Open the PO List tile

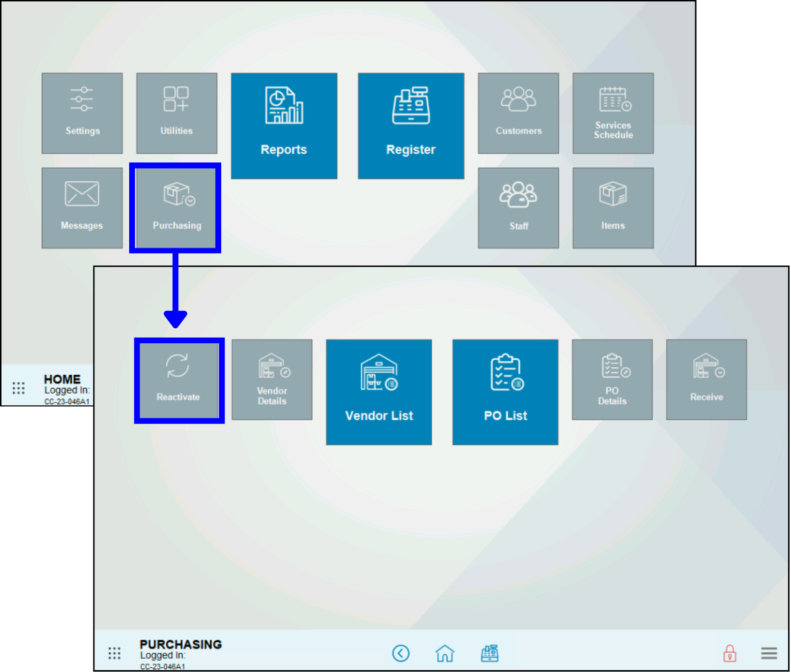tap(505, 392)
